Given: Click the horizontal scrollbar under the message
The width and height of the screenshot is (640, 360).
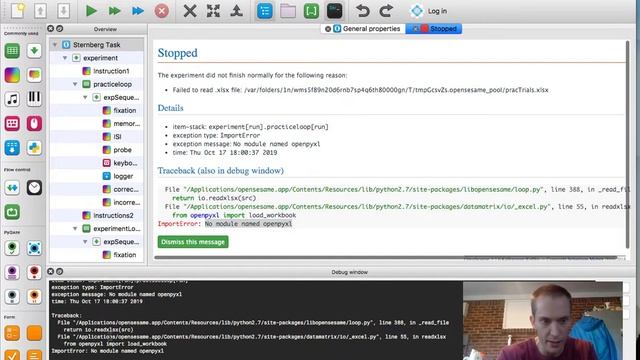Looking at the screenshot, I should pyautogui.click(x=386, y=258).
